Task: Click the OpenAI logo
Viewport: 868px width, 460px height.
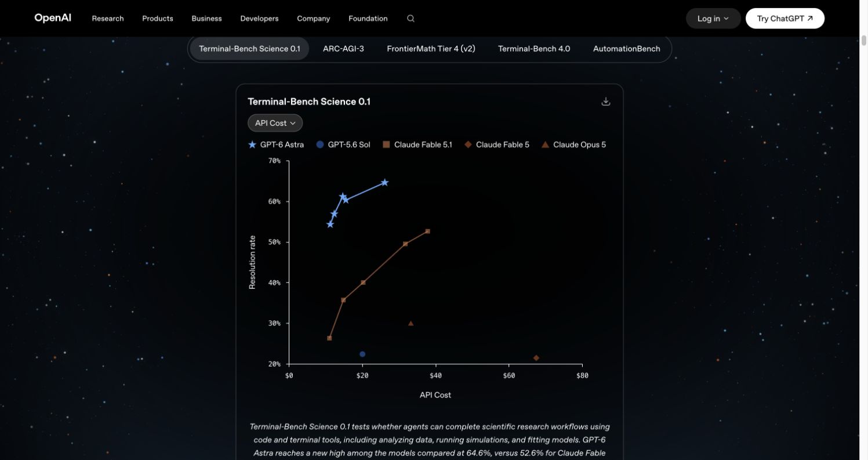Action: pos(53,18)
